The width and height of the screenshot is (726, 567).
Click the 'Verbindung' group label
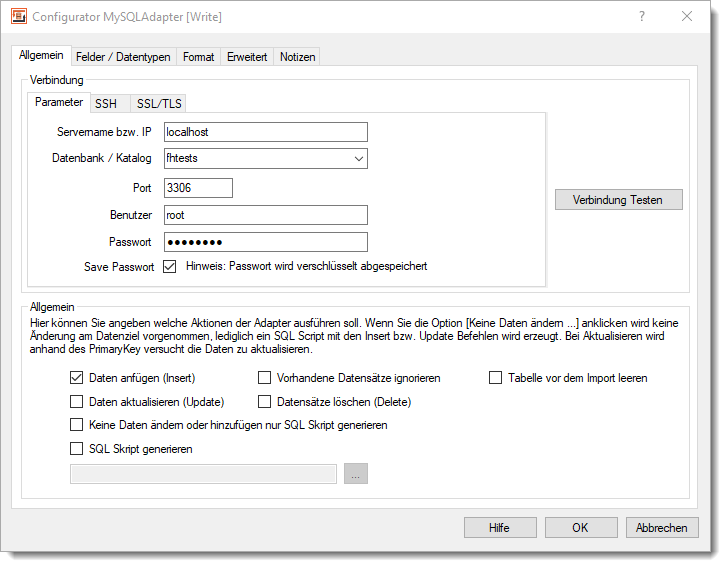click(56, 80)
